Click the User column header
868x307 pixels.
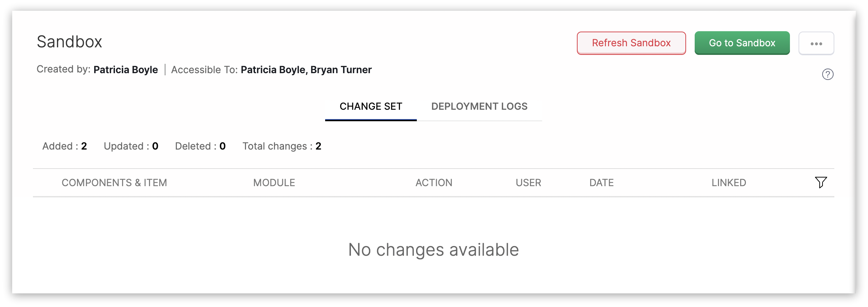point(528,183)
